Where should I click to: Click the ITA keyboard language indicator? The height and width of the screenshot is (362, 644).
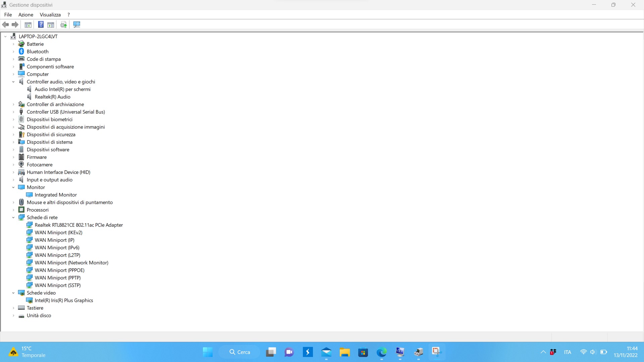[567, 352]
